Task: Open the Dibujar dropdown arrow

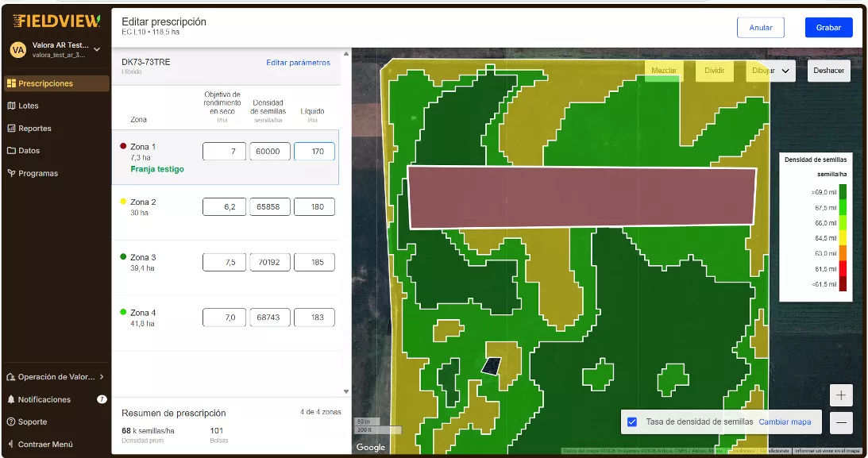Action: tap(785, 71)
